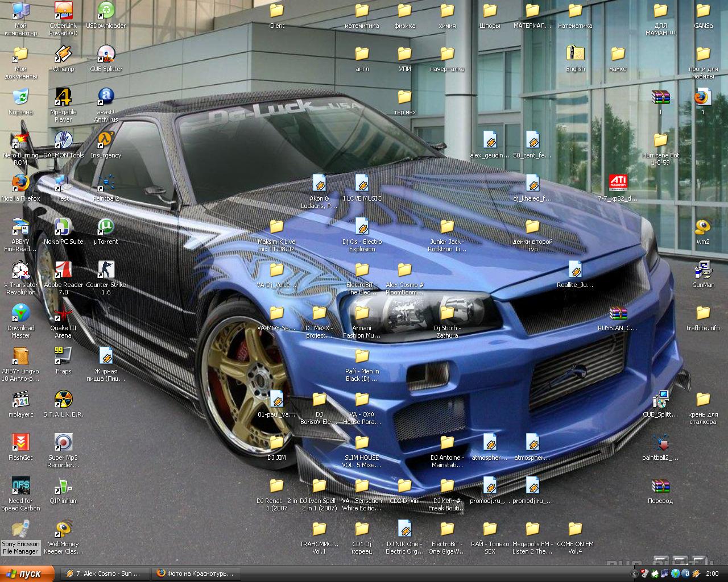The width and height of the screenshot is (728, 582).
Task: Click the system tray clock showing 2:00
Action: point(712,573)
